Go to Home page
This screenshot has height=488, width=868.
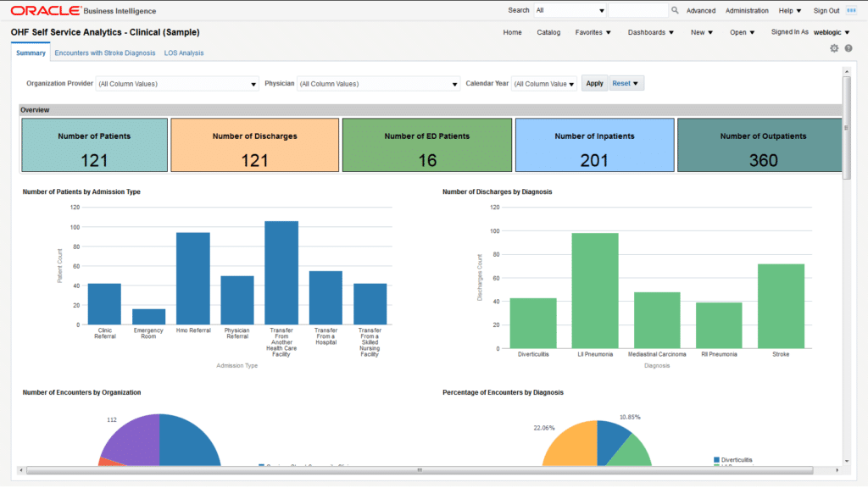point(512,33)
